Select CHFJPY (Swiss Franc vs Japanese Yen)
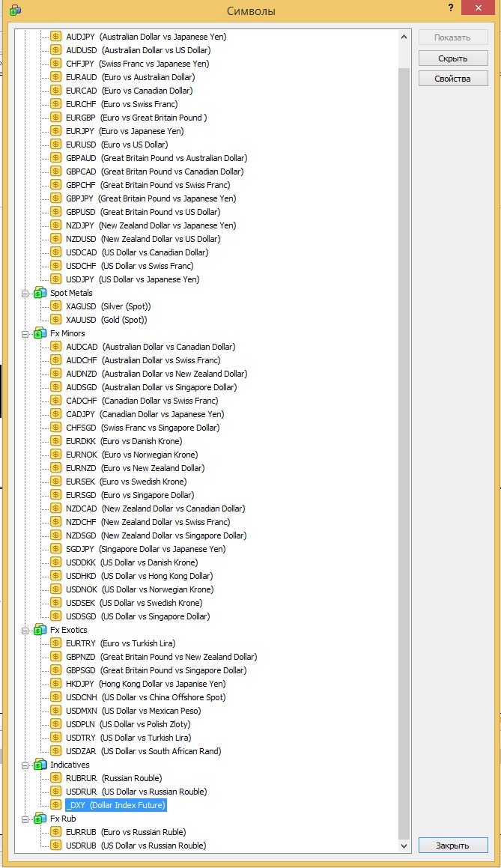501x868 pixels. click(137, 64)
